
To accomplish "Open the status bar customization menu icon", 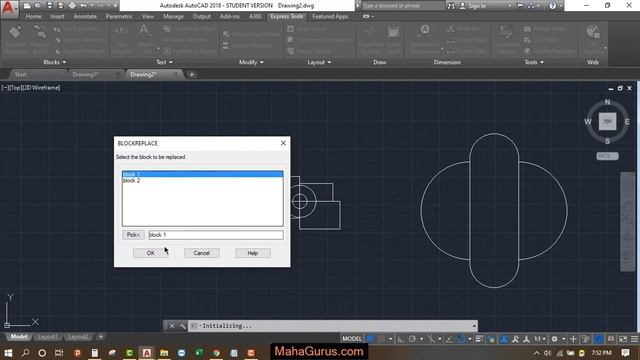I will coord(635,339).
